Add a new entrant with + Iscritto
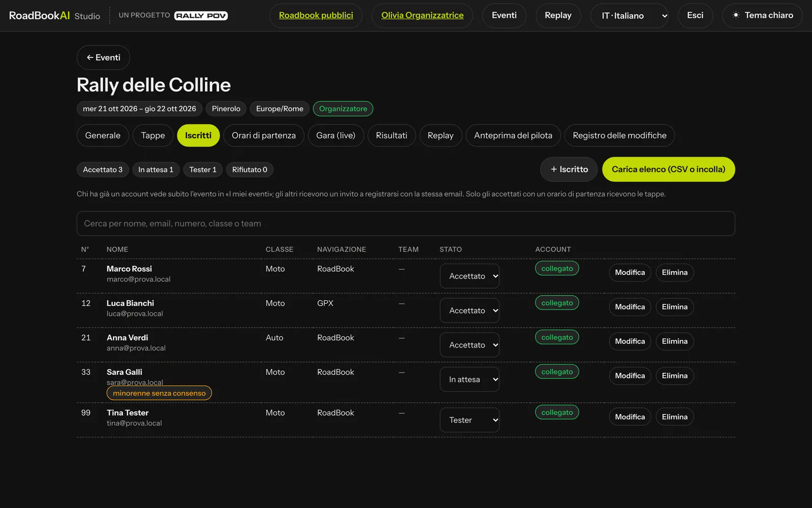 tap(569, 169)
